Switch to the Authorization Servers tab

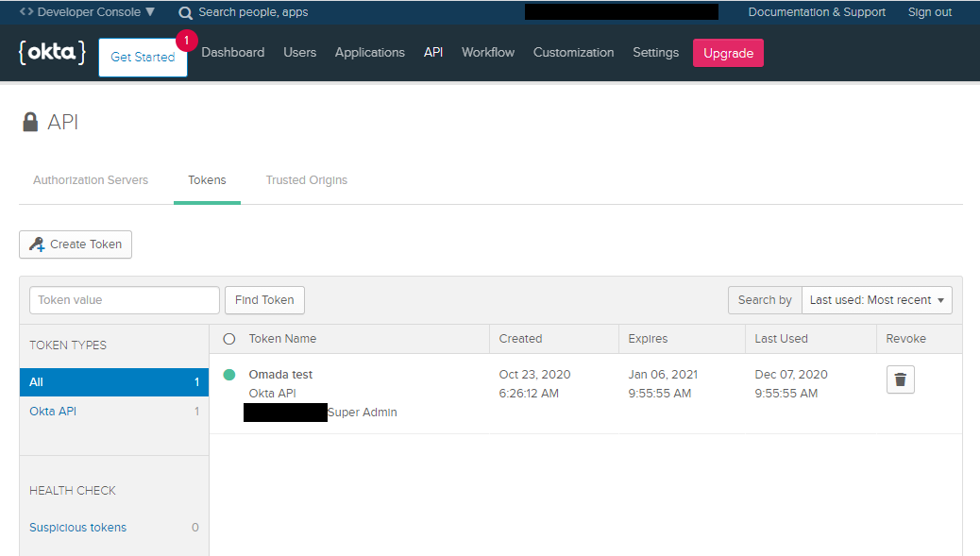[x=91, y=180]
